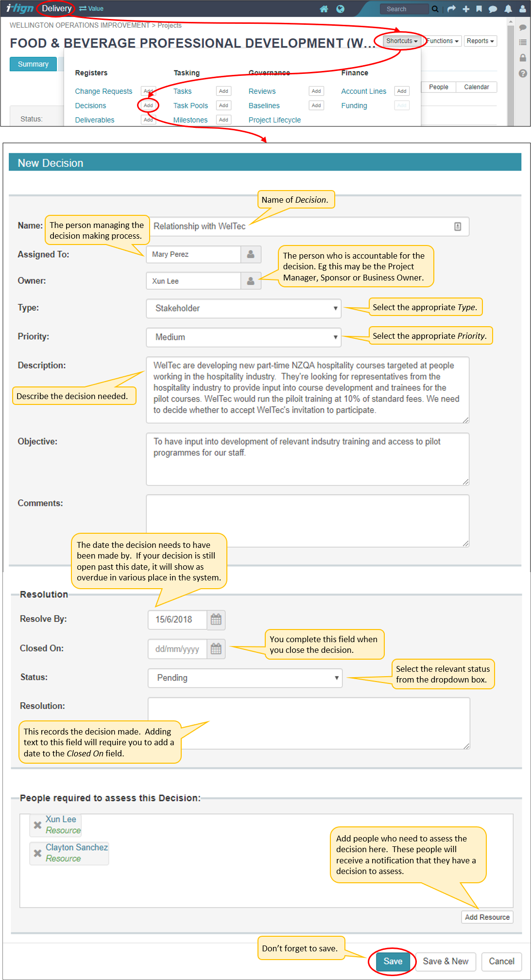Click Add next to Account Lines

(x=402, y=91)
